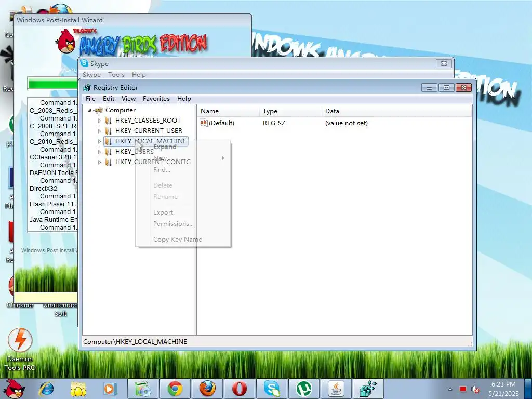Sort by the Type column header
532x399 pixels.
pyautogui.click(x=290, y=111)
